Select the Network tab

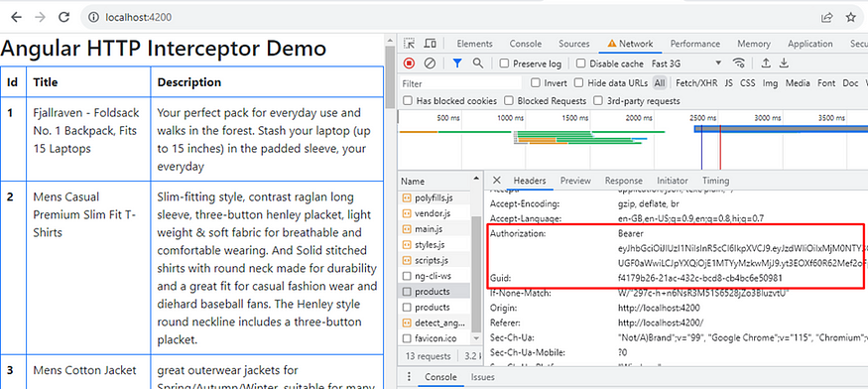pyautogui.click(x=630, y=44)
